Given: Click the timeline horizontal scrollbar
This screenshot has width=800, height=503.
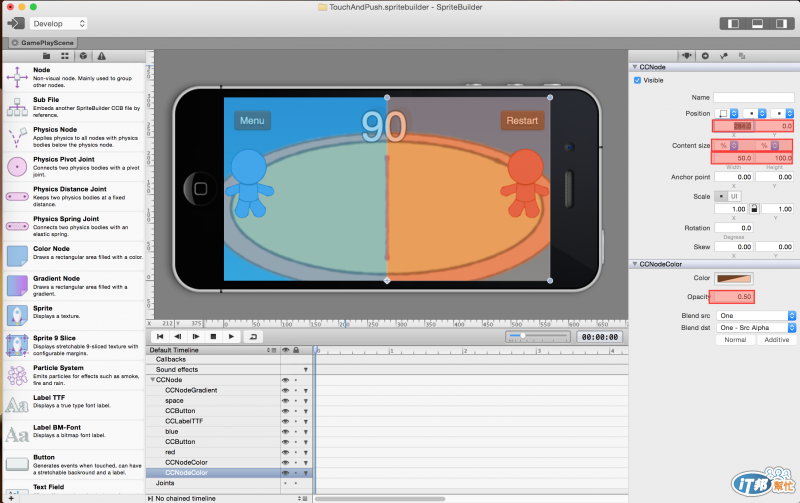Looking at the screenshot, I should click(x=380, y=499).
